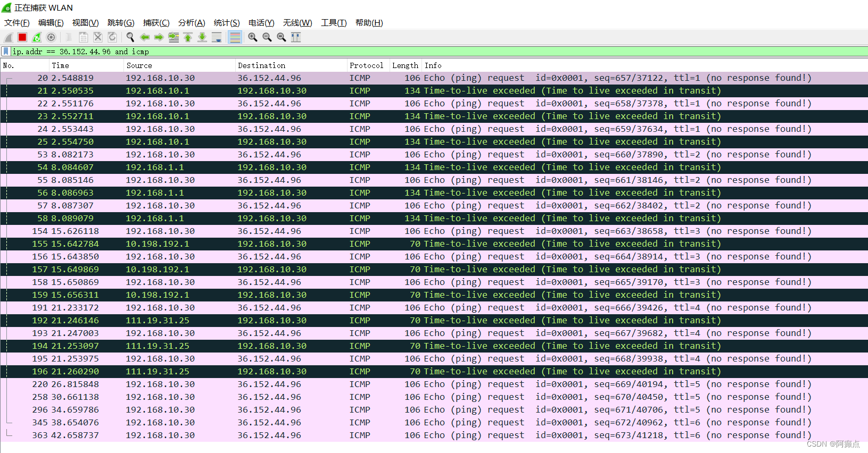
Task: Select packet 258 at time 30.661138
Action: point(434,397)
